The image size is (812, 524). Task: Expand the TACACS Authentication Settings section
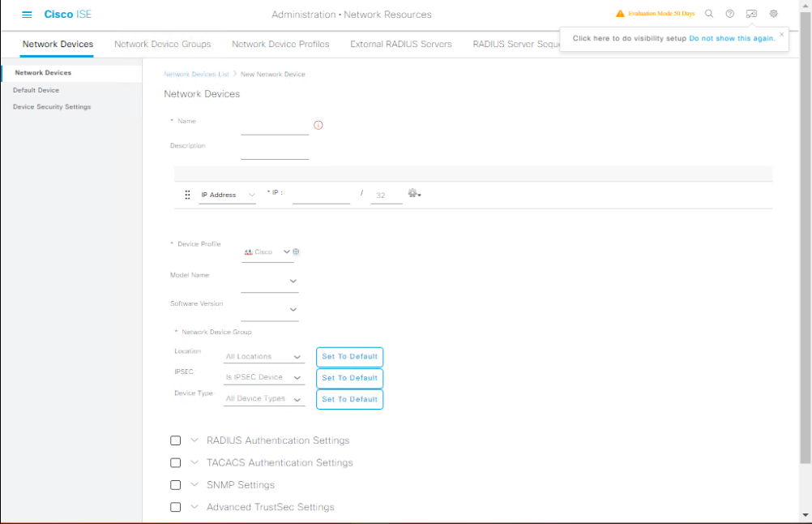(x=194, y=462)
